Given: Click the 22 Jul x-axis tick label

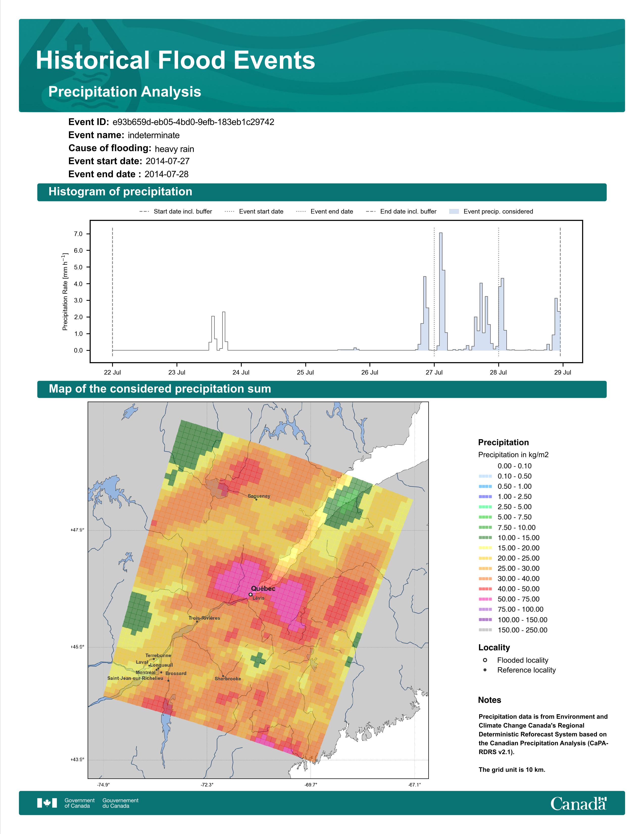Looking at the screenshot, I should (x=113, y=372).
